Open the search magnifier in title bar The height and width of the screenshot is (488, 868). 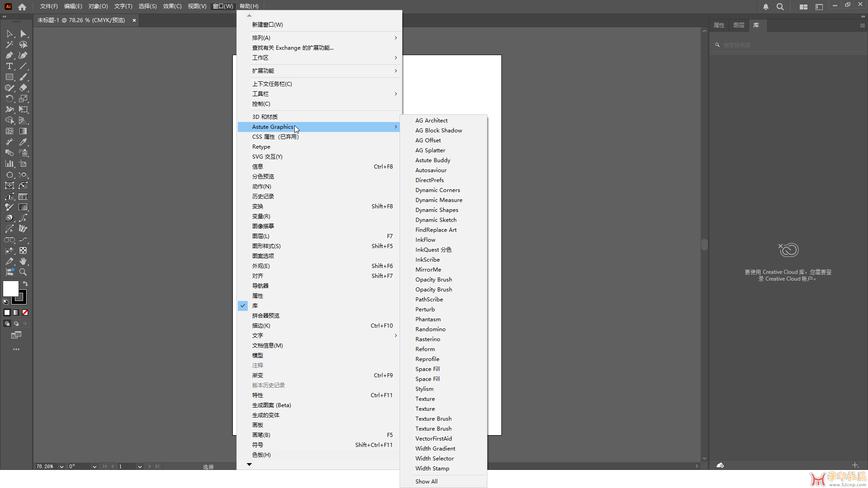pyautogui.click(x=780, y=7)
